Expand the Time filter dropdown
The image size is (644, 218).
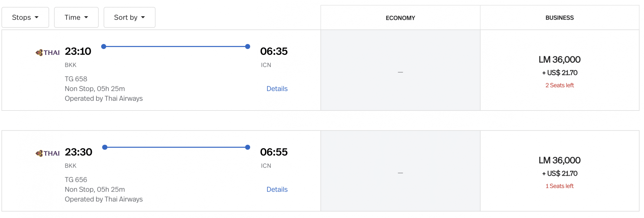[76, 17]
